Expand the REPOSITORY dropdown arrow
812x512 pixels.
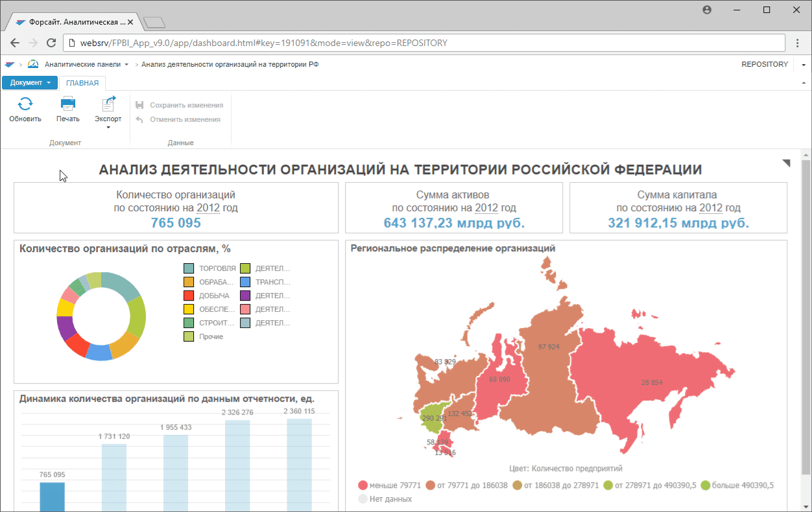tap(804, 65)
